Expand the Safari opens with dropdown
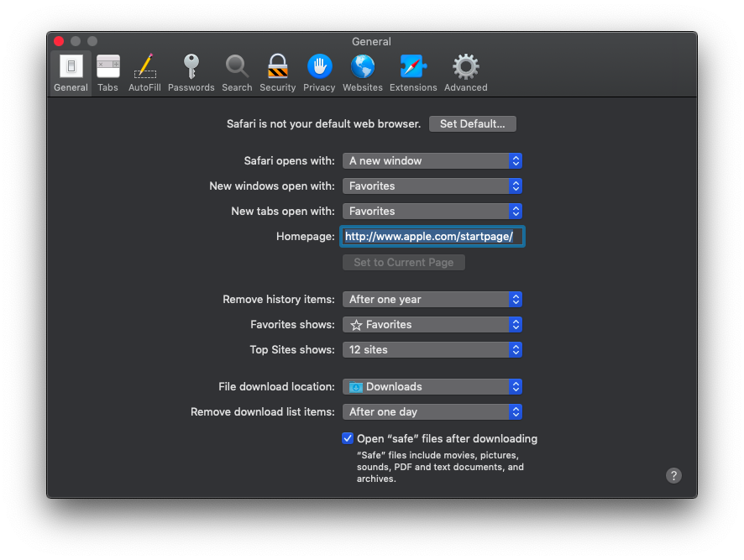 click(432, 161)
